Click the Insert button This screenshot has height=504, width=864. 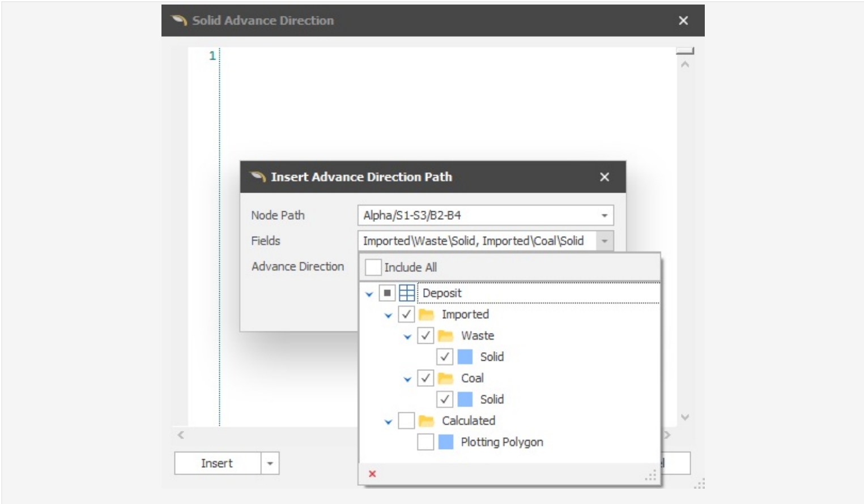point(217,463)
